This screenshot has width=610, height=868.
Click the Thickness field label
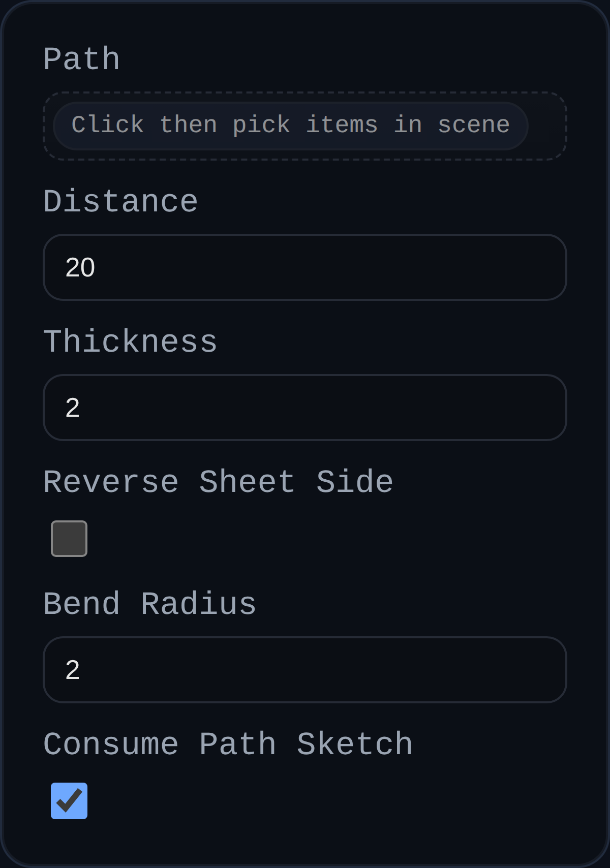pyautogui.click(x=130, y=342)
